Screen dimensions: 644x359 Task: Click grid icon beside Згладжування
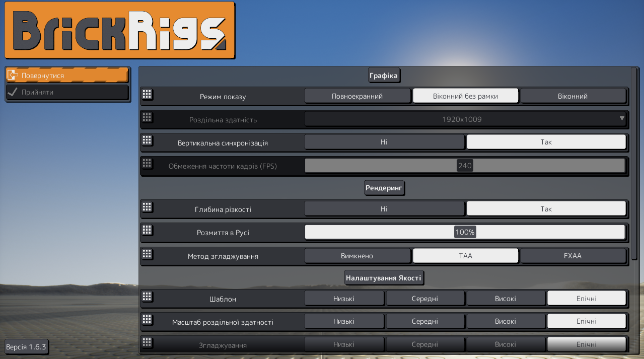point(147,343)
